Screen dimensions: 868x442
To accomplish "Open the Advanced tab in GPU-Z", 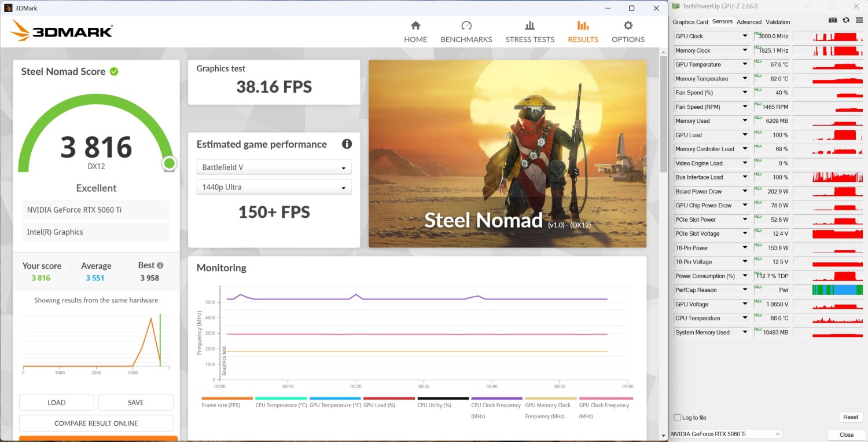I will 749,22.
